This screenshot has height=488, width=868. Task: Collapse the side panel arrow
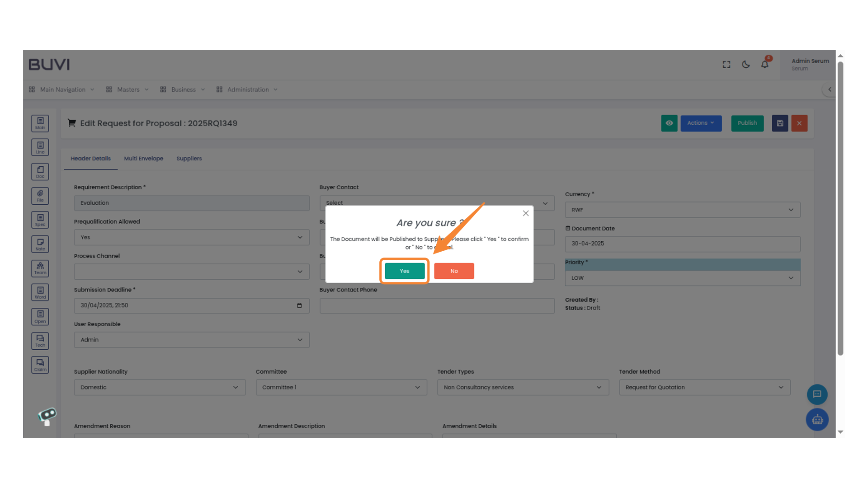click(x=830, y=89)
